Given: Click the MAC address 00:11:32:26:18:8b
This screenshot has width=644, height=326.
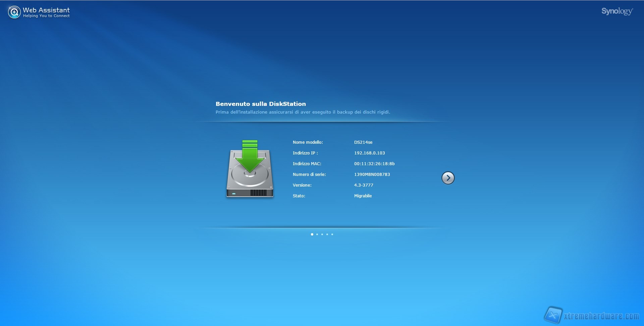Looking at the screenshot, I should point(374,164).
